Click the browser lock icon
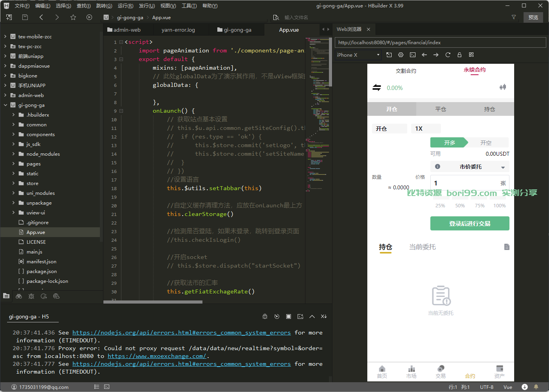549x392 pixels. coord(459,55)
